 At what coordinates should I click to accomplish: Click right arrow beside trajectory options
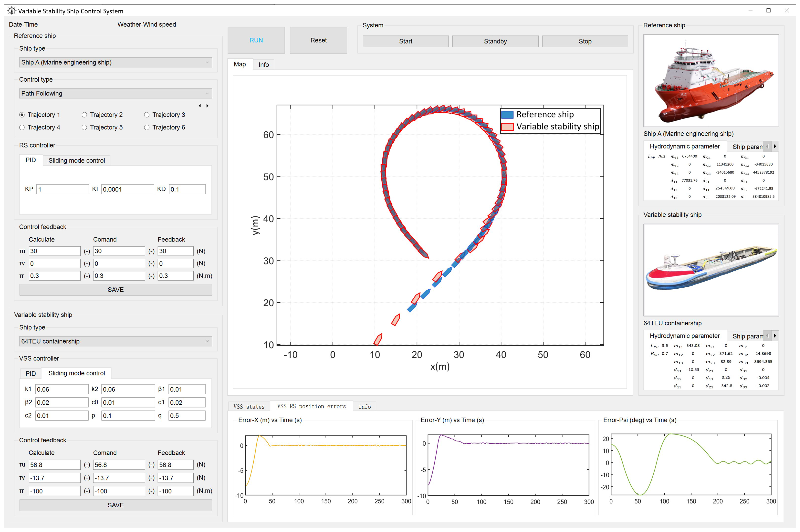(208, 106)
